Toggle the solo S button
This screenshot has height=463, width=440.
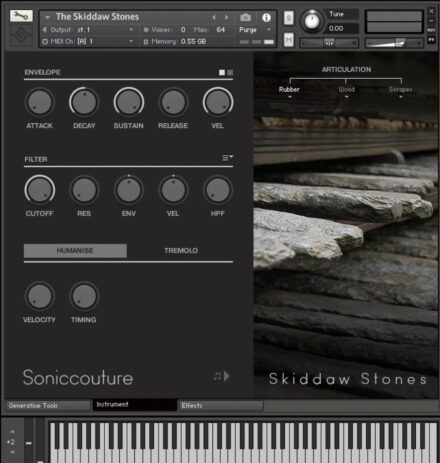(289, 18)
